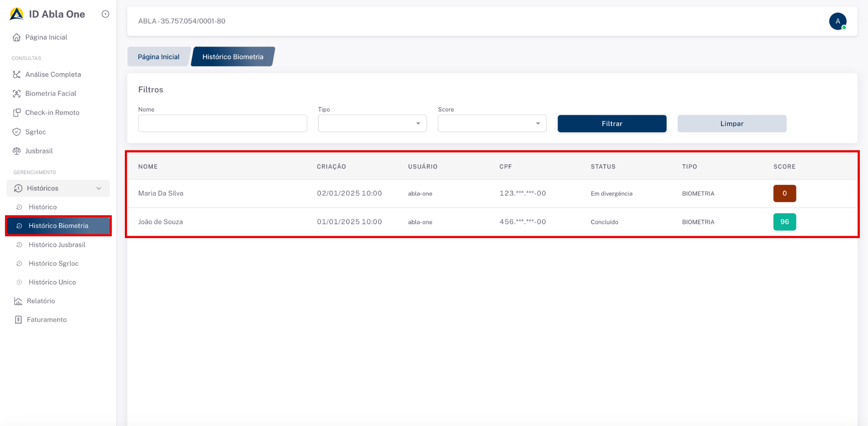Click the Análise Completa icon in sidebar

click(17, 74)
